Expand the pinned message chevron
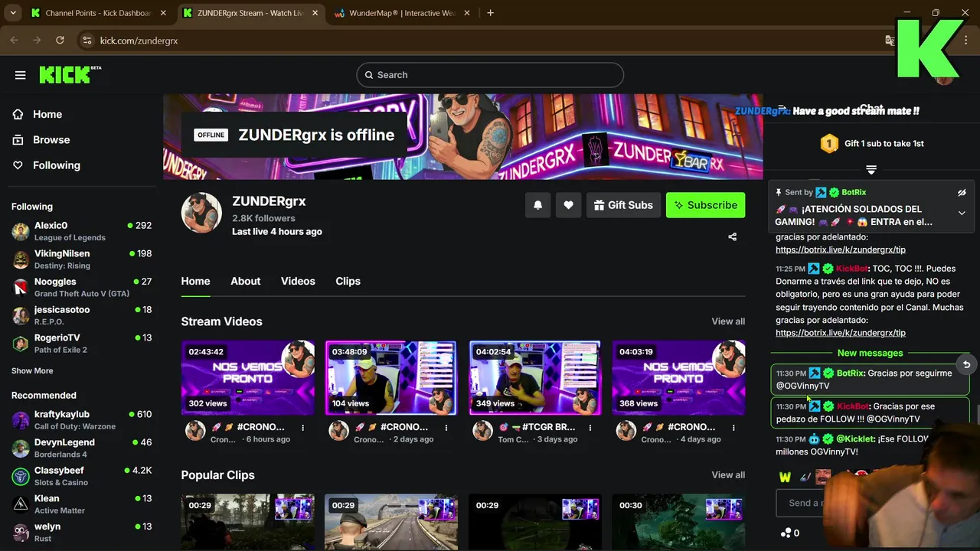 tap(962, 214)
